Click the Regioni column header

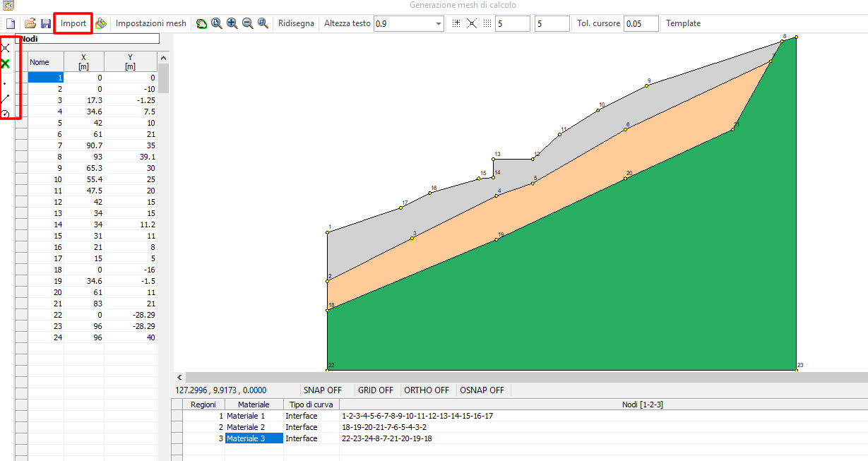click(203, 405)
